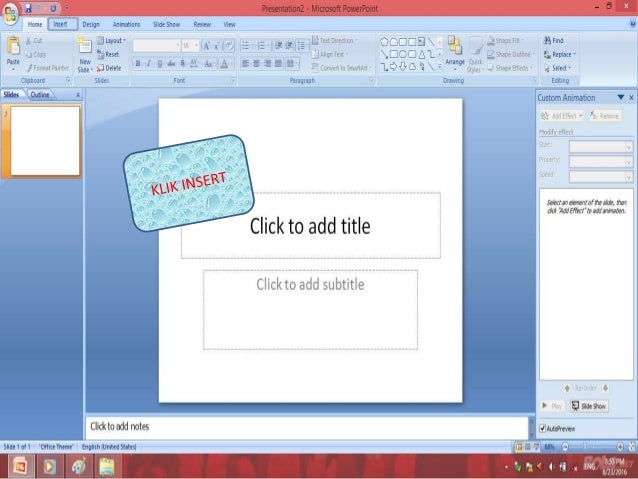Toggle underline formatting

(x=160, y=63)
